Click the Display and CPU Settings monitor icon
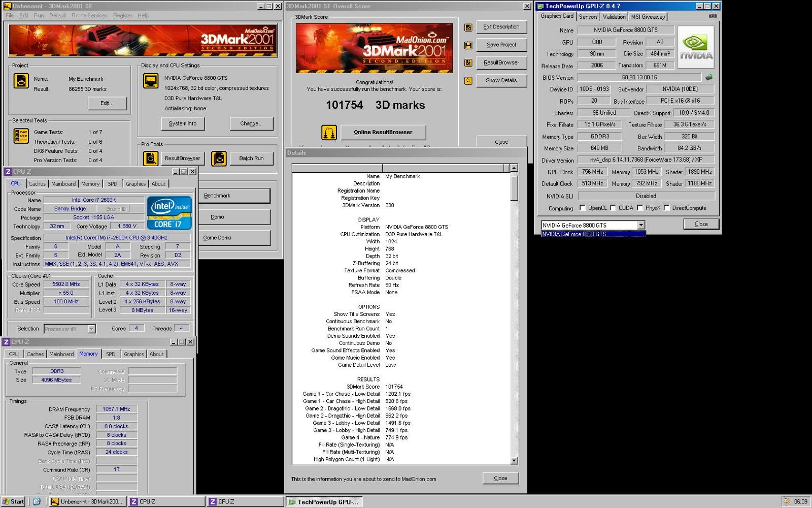 [151, 81]
